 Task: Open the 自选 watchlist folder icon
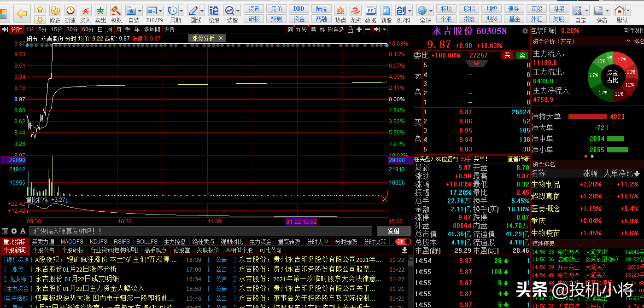point(131,10)
